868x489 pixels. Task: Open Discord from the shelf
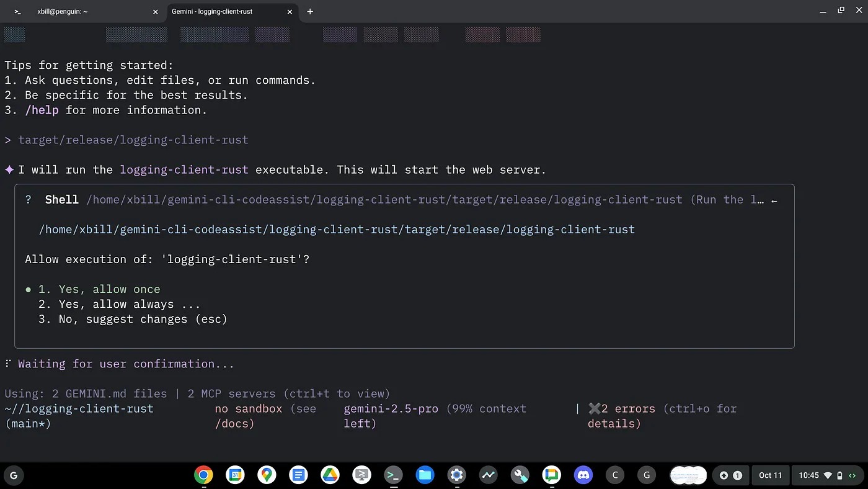(583, 475)
